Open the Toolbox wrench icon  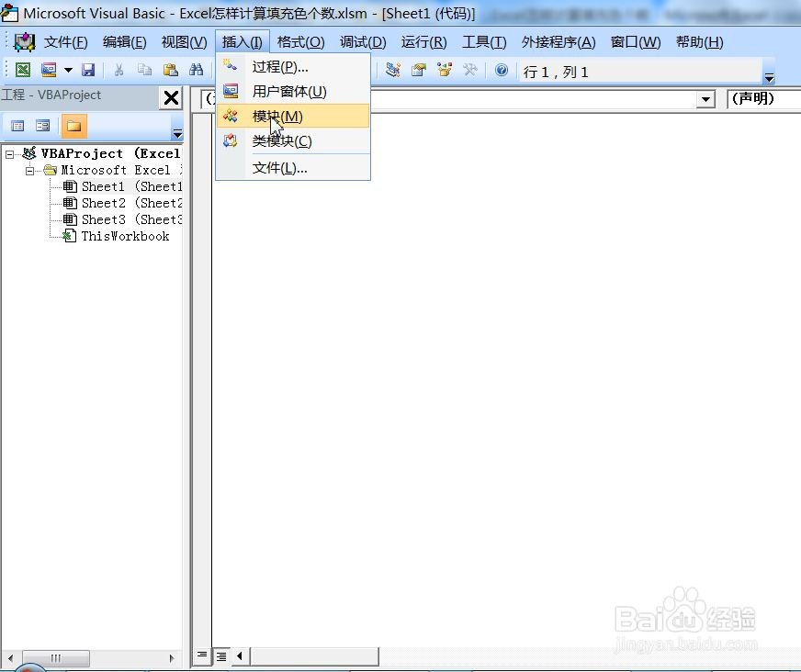tap(470, 70)
